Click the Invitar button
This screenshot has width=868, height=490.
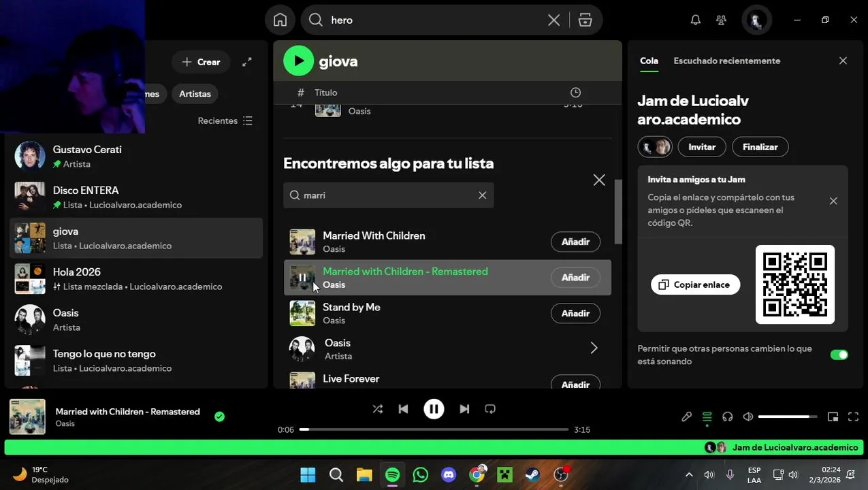pyautogui.click(x=702, y=147)
